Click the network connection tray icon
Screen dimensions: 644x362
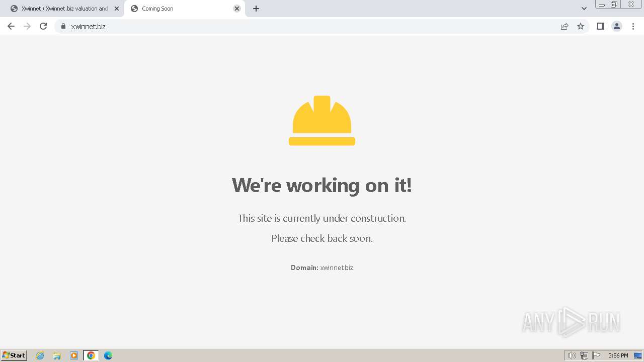[584, 355]
